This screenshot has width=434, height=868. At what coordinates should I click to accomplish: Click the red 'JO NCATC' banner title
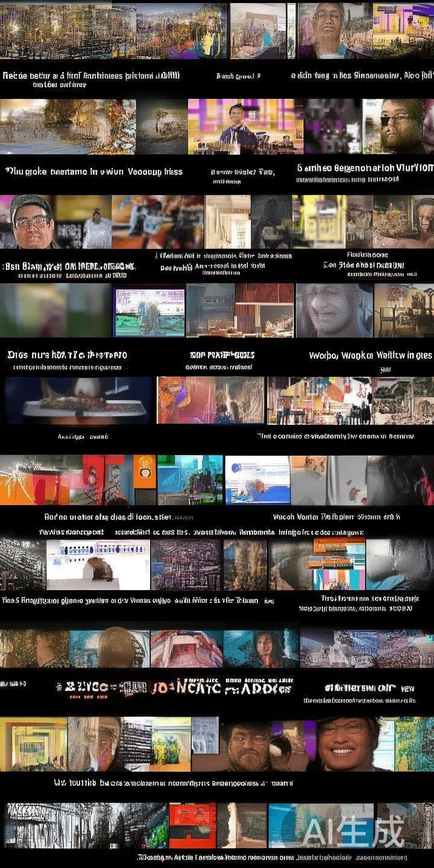pyautogui.click(x=186, y=688)
